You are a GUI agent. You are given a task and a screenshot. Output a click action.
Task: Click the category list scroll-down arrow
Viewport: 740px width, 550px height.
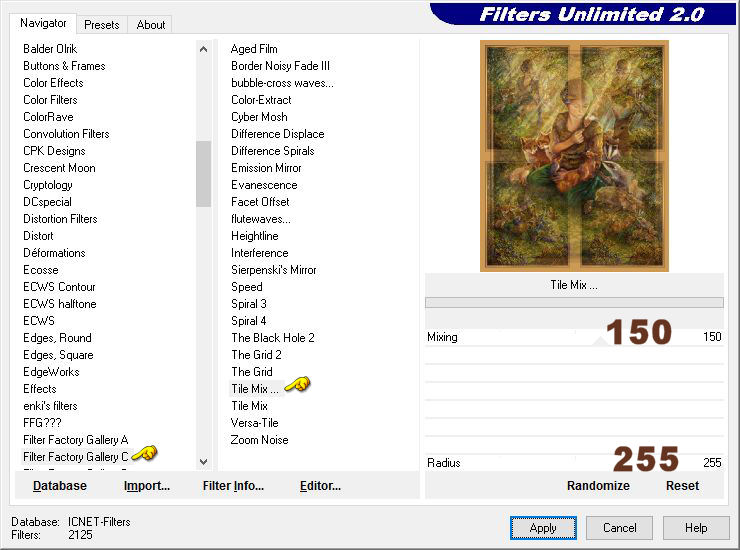click(x=203, y=462)
